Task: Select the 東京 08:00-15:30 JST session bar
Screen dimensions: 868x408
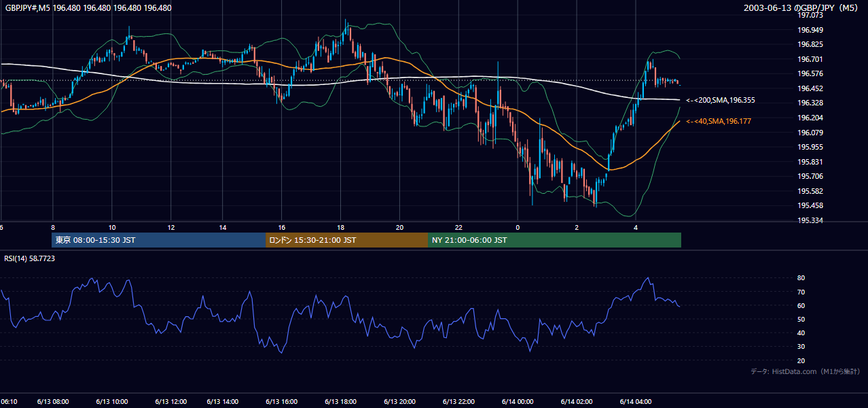Action: pos(159,240)
